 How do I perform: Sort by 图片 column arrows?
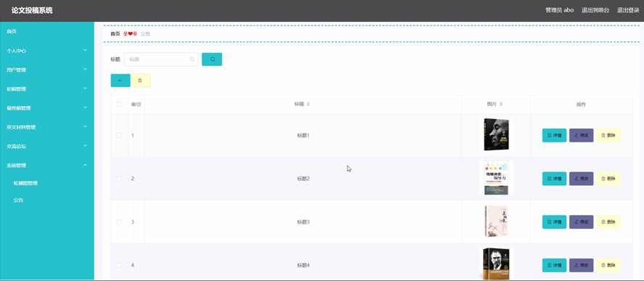click(501, 105)
